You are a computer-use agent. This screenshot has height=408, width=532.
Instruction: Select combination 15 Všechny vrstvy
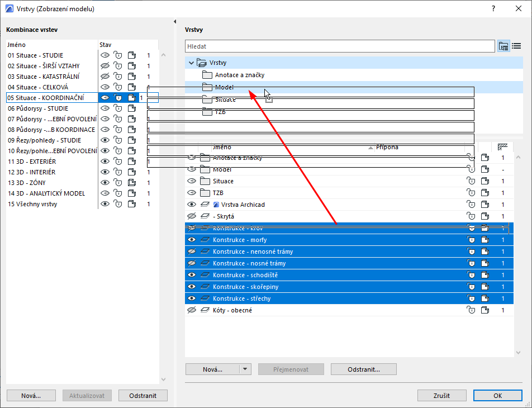click(x=32, y=203)
